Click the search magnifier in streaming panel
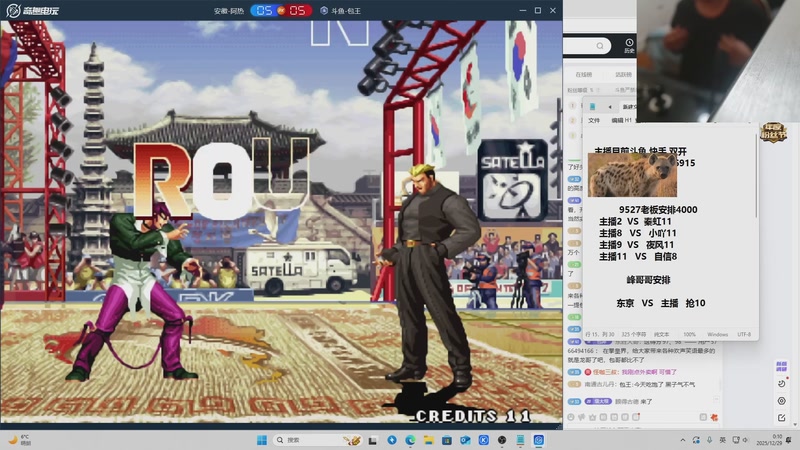This screenshot has width=800, height=450. tap(600, 46)
